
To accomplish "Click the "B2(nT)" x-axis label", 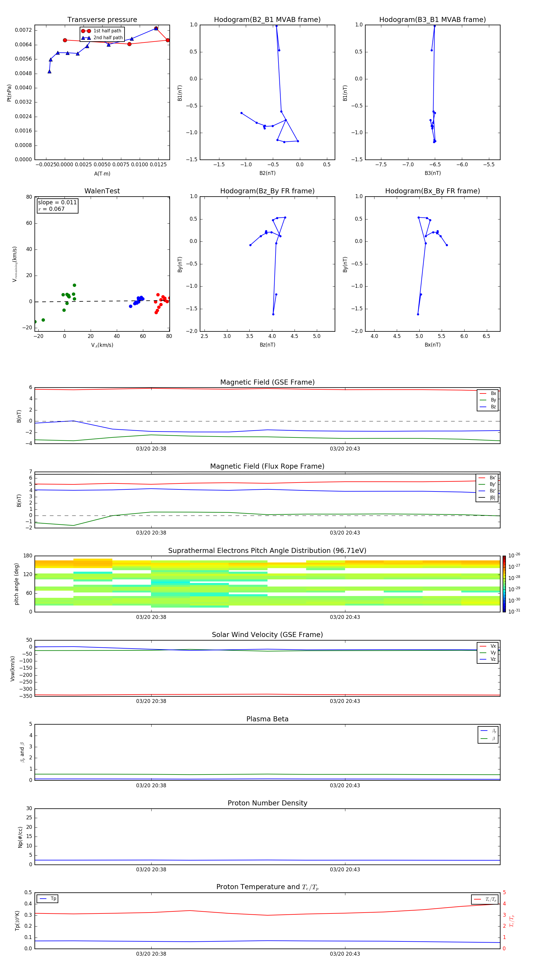I will pyautogui.click(x=267, y=173).
